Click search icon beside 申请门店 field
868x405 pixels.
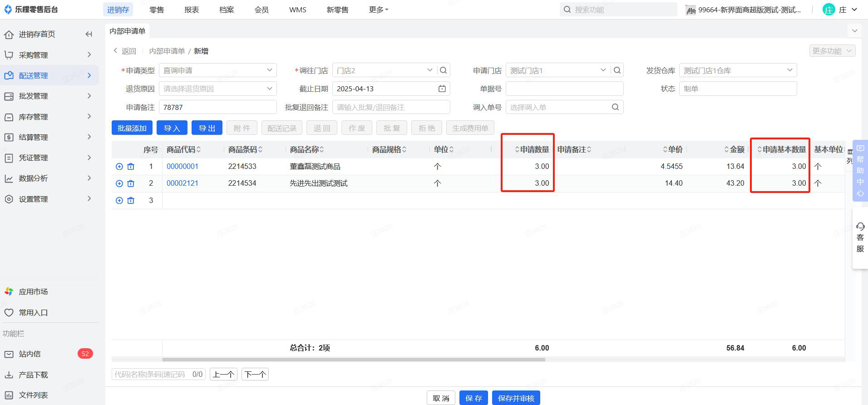click(617, 70)
